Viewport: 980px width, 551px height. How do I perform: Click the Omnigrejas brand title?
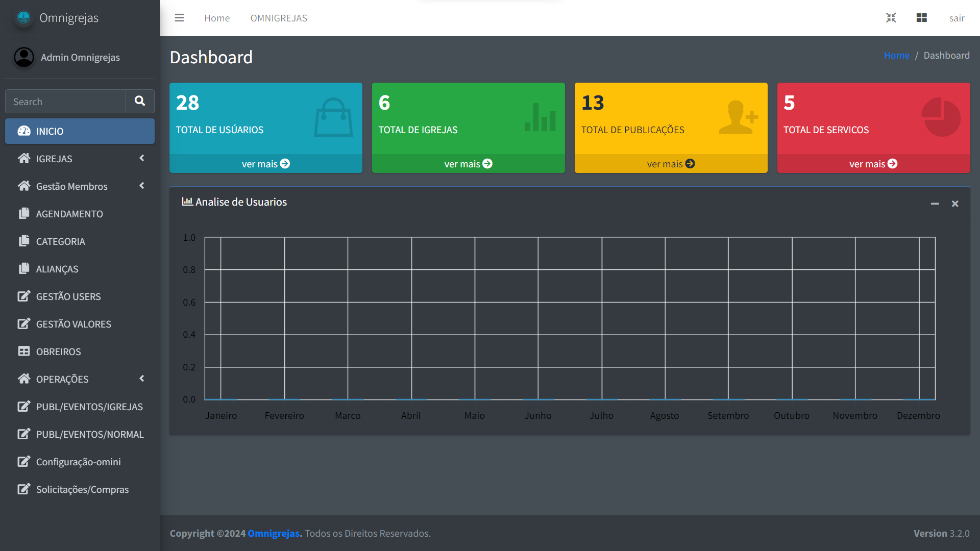click(x=69, y=18)
